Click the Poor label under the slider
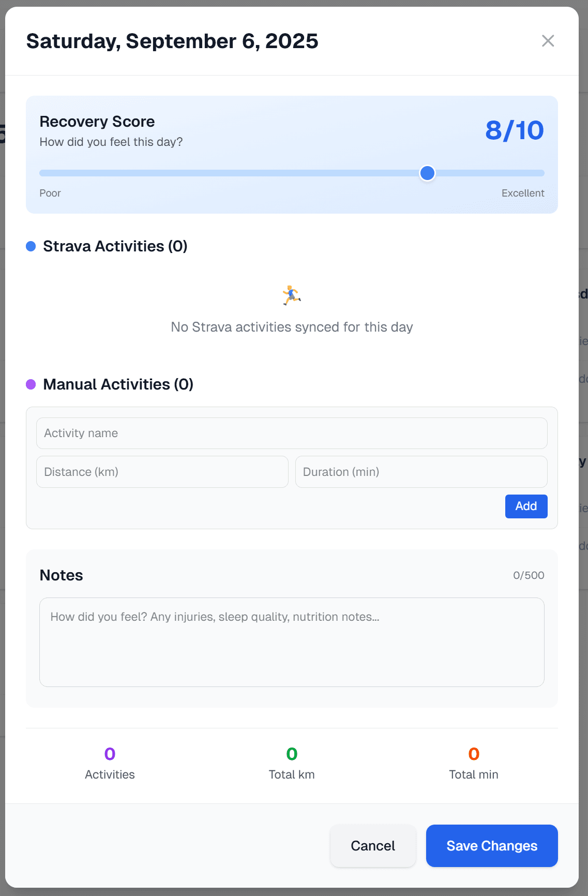Screen dimensions: 588x896 [50, 192]
